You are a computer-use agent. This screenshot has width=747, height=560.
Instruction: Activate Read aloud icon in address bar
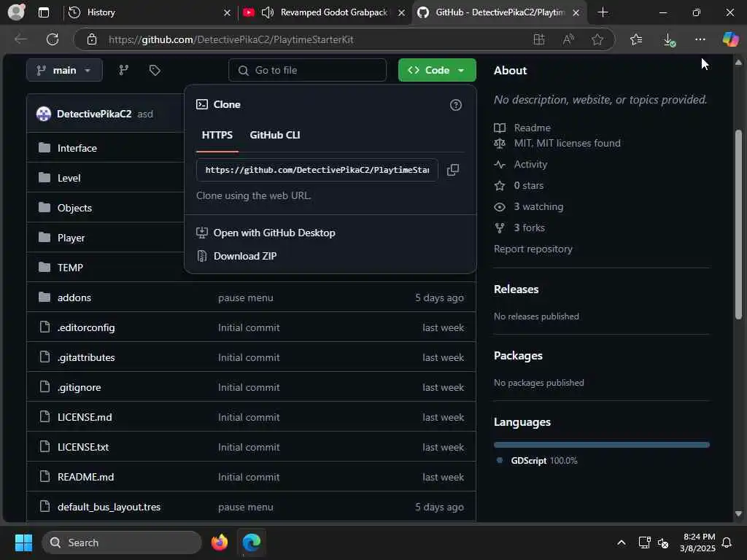click(568, 39)
